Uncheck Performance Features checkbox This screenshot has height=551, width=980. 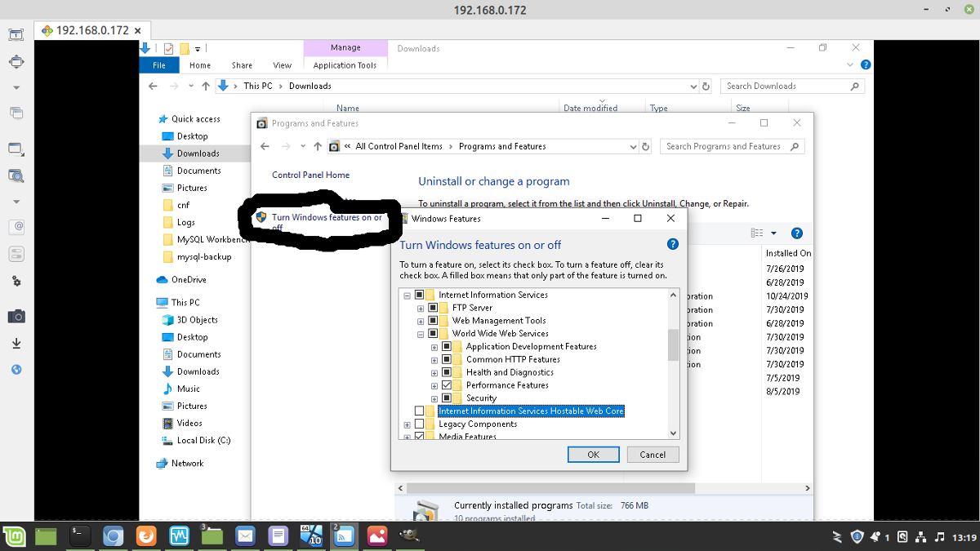tap(447, 385)
